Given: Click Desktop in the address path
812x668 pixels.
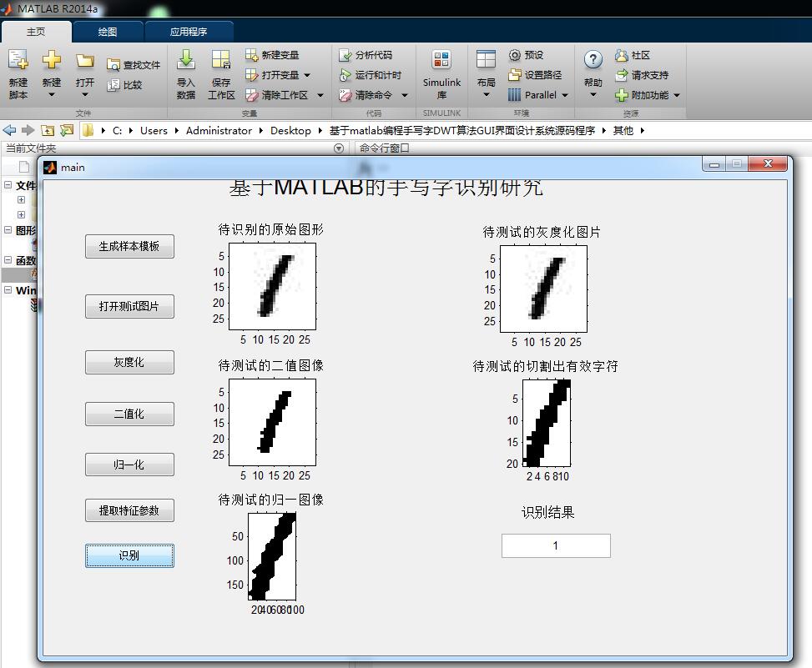Looking at the screenshot, I should click(290, 131).
